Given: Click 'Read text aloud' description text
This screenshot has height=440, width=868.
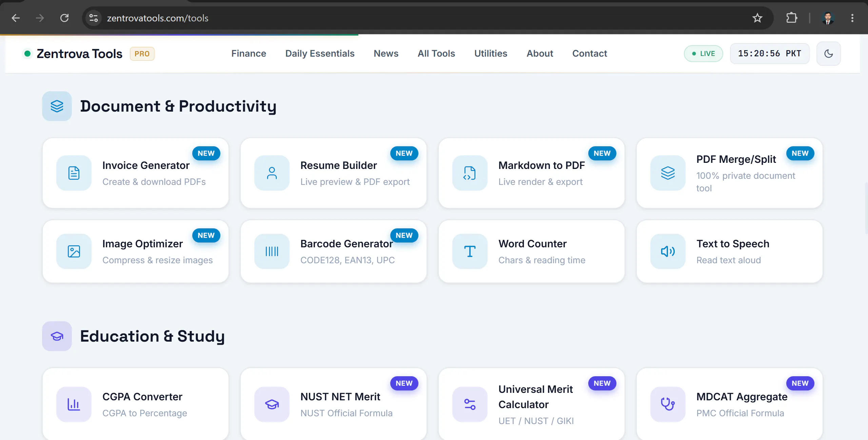Looking at the screenshot, I should [729, 260].
